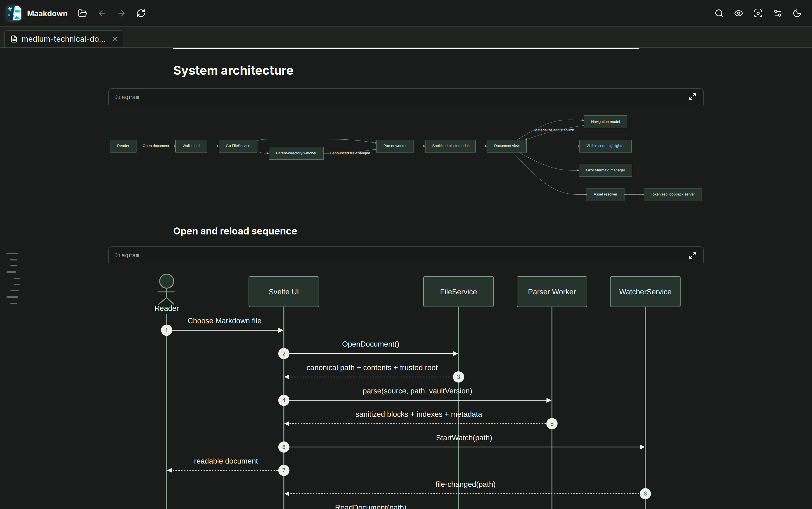Click the readable document message label
The height and width of the screenshot is (509, 812).
pyautogui.click(x=226, y=461)
